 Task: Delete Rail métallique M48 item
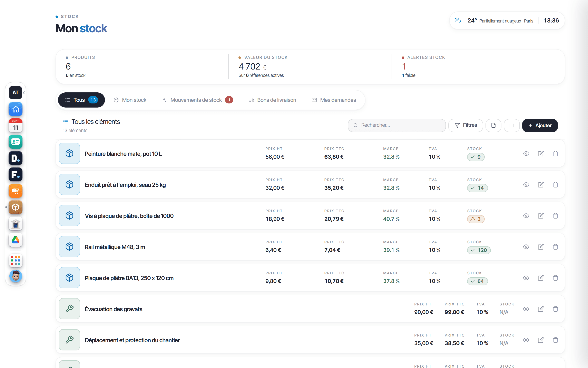556,247
